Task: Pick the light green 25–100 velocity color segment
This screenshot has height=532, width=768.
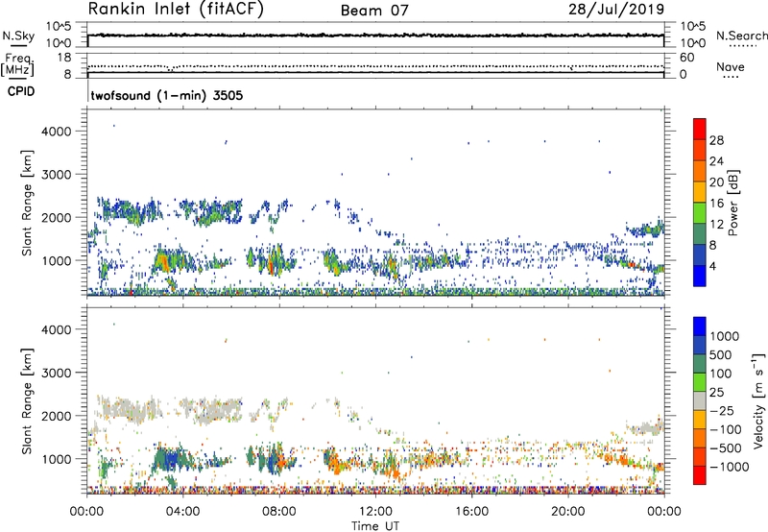Action: coord(700,382)
